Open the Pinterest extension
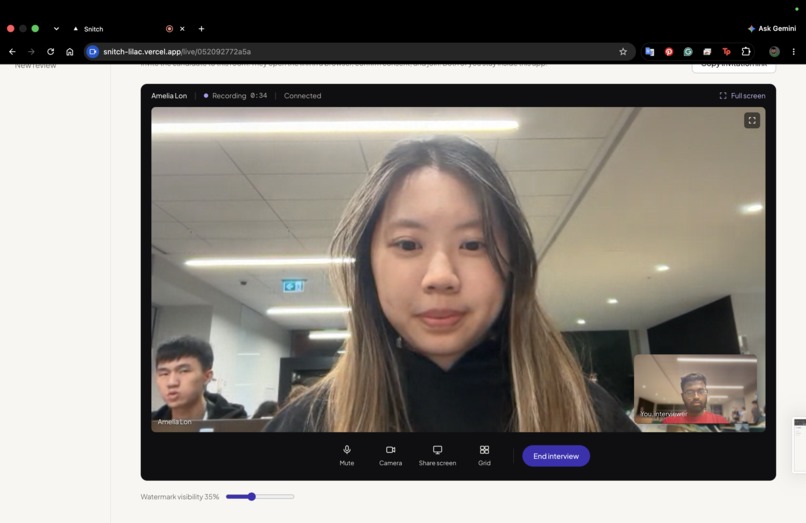Image resolution: width=806 pixels, height=523 pixels. (x=669, y=51)
